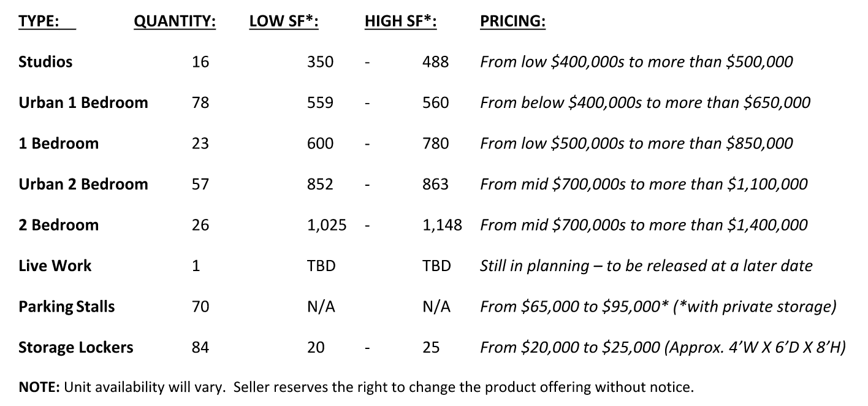Click the Storage Lockers row label

click(x=75, y=347)
